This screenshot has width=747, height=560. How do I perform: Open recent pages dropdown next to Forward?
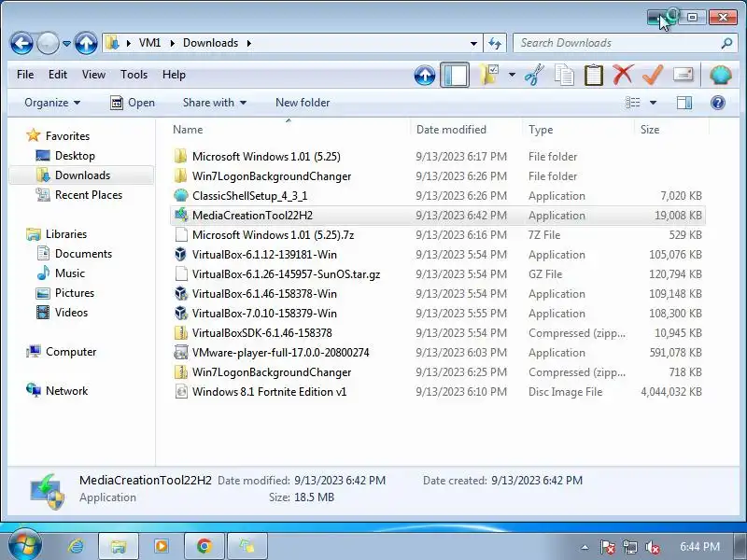tap(66, 43)
